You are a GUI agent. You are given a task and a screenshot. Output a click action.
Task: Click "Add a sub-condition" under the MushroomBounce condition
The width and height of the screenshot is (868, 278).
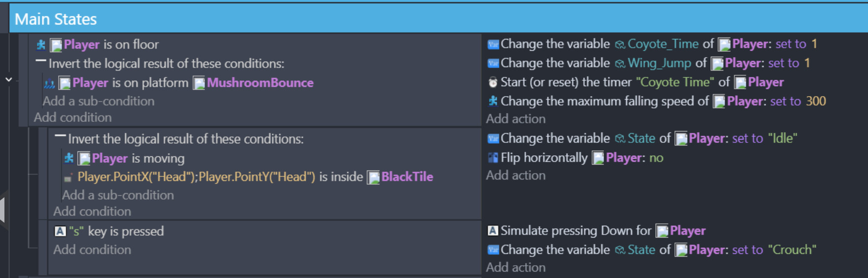click(x=99, y=101)
